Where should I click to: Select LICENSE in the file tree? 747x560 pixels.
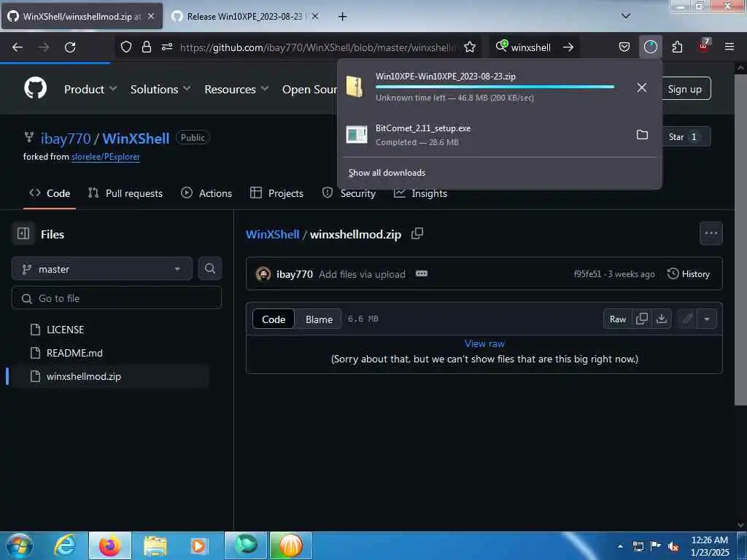[x=65, y=330]
